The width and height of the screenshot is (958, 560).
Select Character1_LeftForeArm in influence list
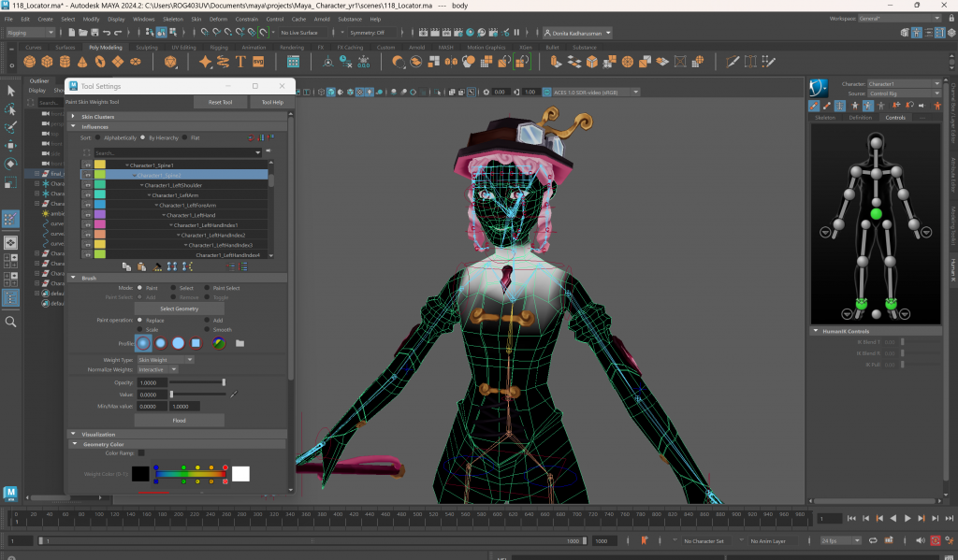coord(187,205)
